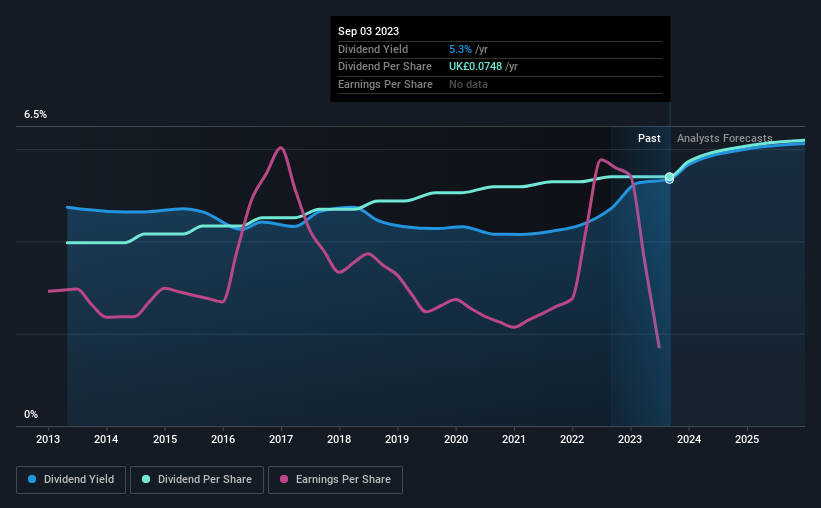This screenshot has width=821, height=508.
Task: Toggle the Dividend Per Share legend button
Action: point(197,480)
